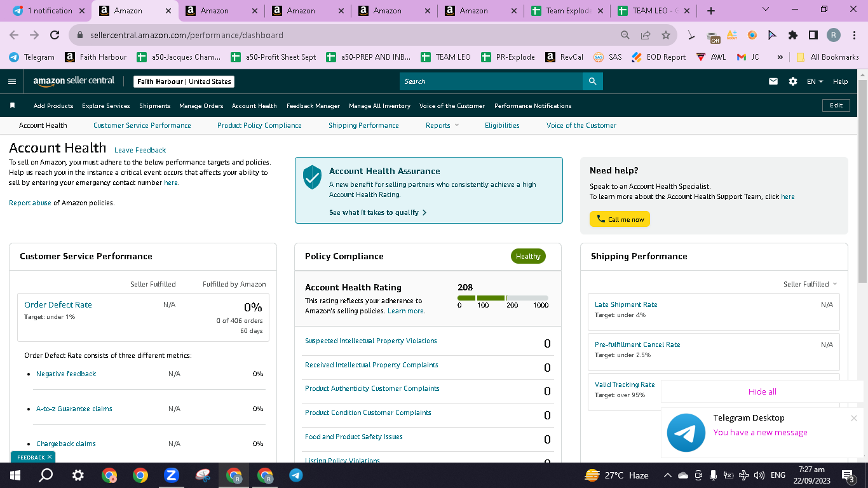Expand the Reports dropdown tab
Screen dimensions: 868x488
click(442, 125)
